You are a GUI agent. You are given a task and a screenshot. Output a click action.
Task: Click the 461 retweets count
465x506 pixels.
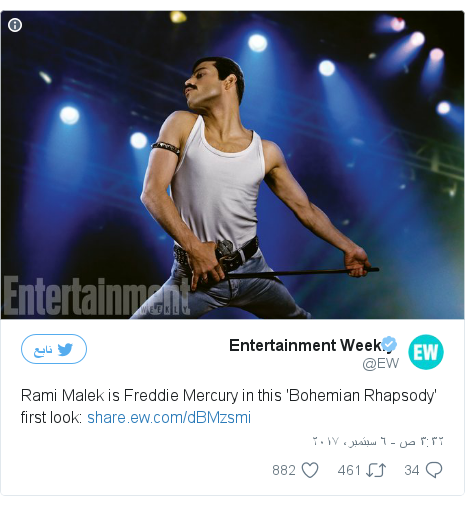tap(349, 470)
